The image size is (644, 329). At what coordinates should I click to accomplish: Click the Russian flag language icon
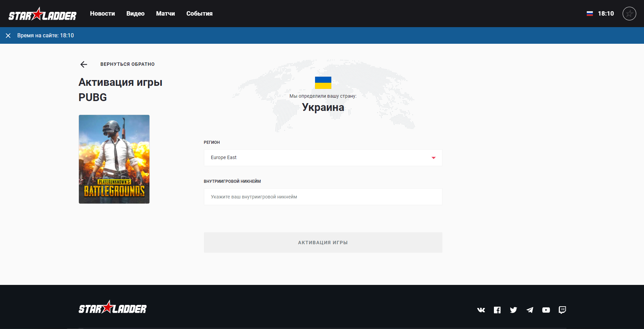[x=590, y=14]
